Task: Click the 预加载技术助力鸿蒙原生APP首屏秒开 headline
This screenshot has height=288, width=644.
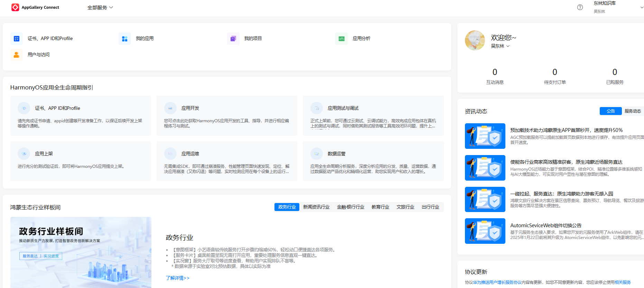Action: 566,130
